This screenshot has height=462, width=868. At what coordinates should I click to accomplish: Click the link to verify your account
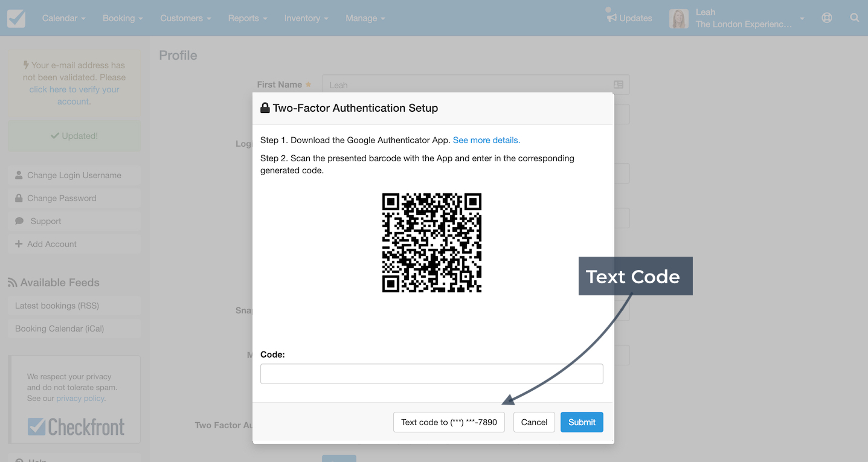[74, 95]
